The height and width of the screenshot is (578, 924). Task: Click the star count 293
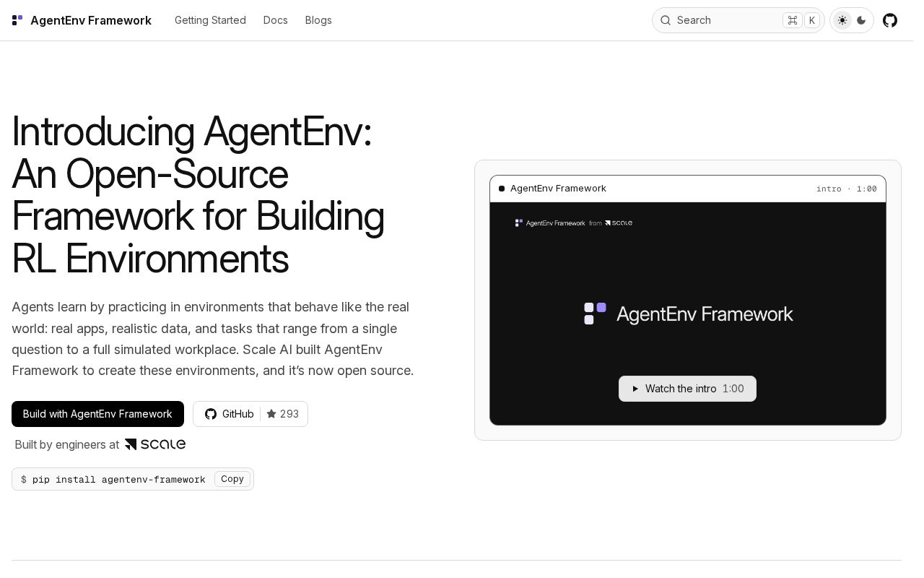tap(283, 414)
